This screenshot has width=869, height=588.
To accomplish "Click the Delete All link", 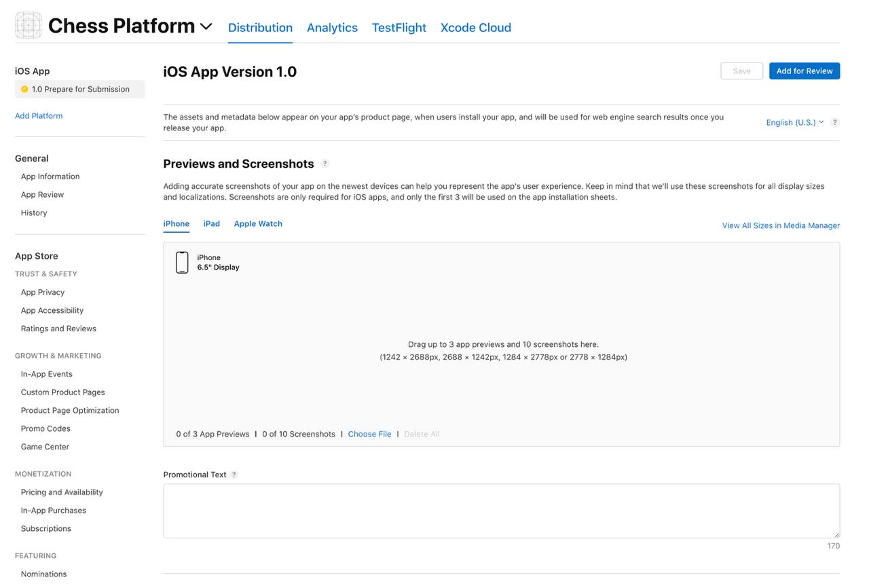I will tap(422, 434).
